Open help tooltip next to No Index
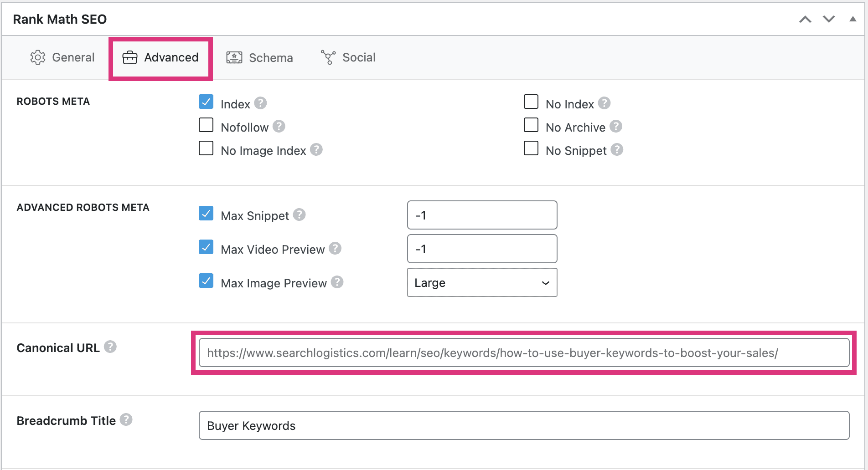 click(604, 103)
